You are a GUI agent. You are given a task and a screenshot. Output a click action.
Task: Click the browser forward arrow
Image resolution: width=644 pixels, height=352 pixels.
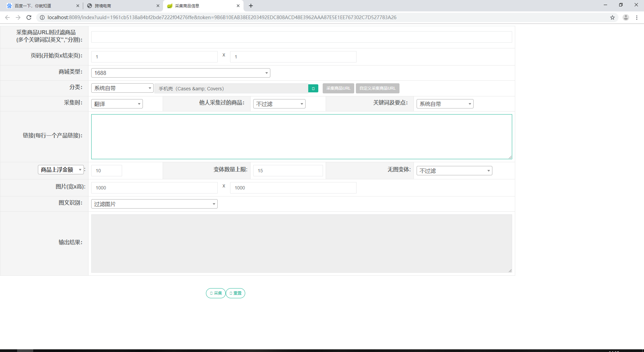(18, 17)
